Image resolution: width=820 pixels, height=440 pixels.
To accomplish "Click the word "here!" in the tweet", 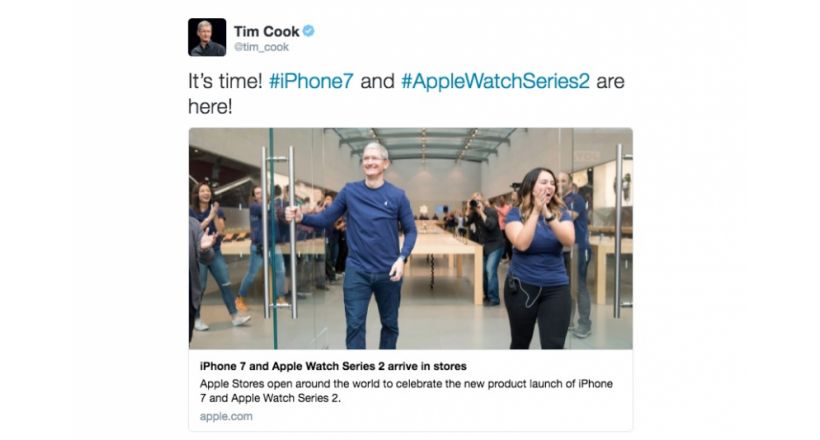I will (x=210, y=107).
